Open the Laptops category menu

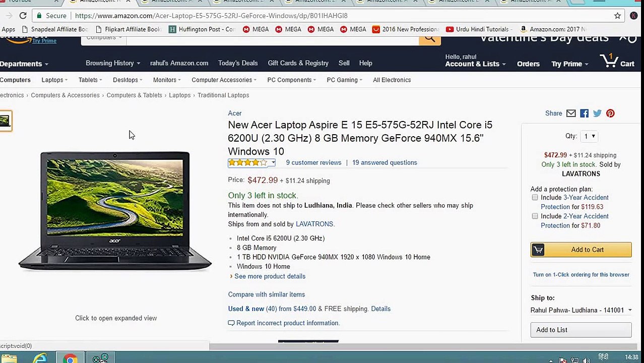[54, 80]
